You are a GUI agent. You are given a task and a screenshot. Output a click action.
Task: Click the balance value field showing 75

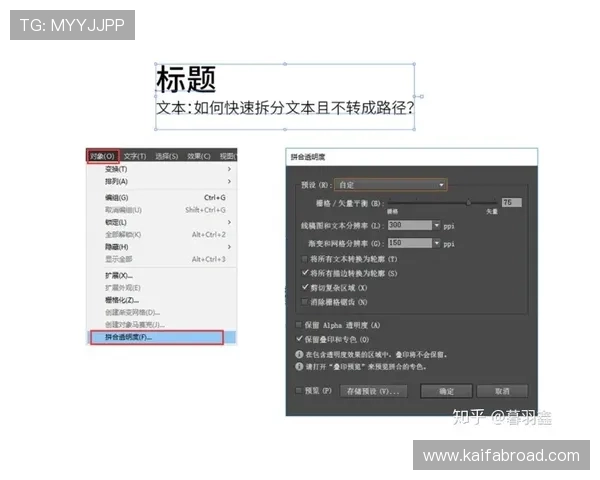(x=512, y=202)
